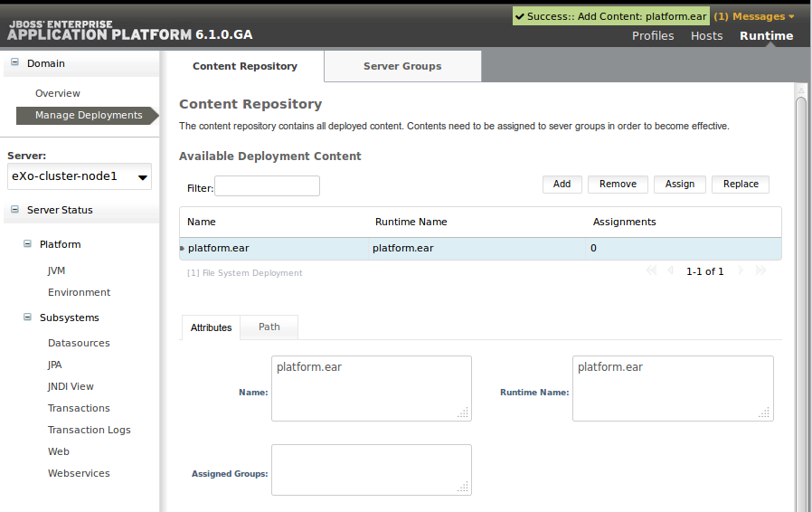
Task: Open Datasources in the Subsystems tree
Action: pyautogui.click(x=79, y=343)
